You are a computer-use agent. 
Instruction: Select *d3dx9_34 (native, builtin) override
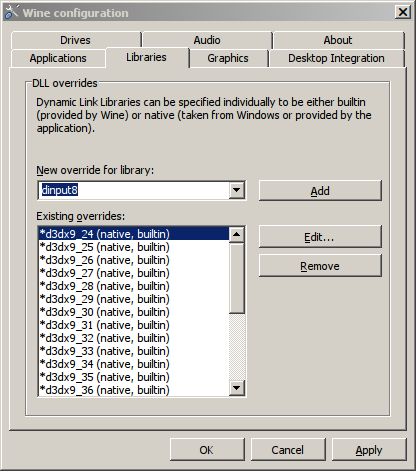tap(134, 364)
